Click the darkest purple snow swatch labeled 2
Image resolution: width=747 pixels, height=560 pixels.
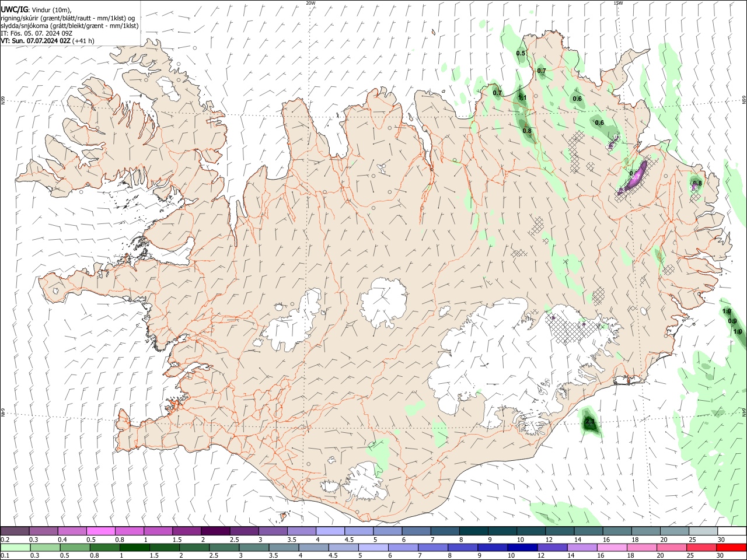point(215,531)
